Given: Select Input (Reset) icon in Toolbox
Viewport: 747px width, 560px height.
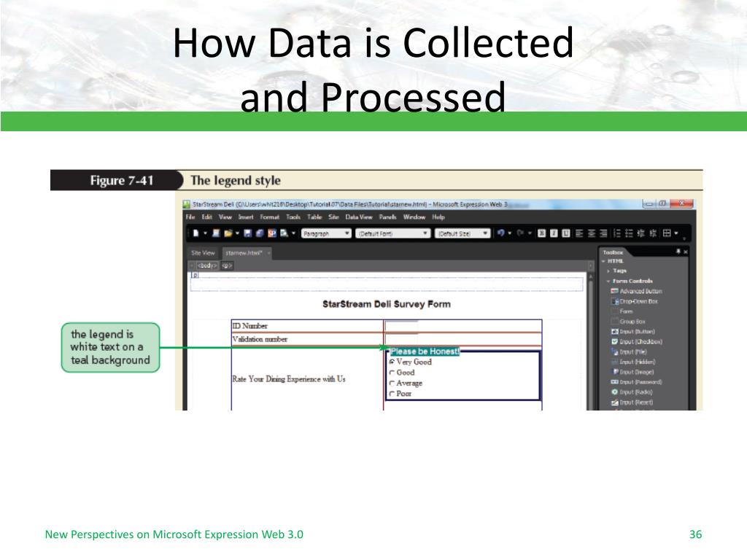Looking at the screenshot, I should tap(614, 402).
